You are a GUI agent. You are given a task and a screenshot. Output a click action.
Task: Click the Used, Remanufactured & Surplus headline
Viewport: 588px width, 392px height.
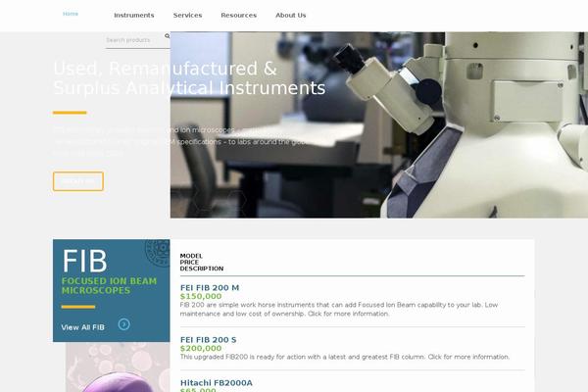coord(189,78)
